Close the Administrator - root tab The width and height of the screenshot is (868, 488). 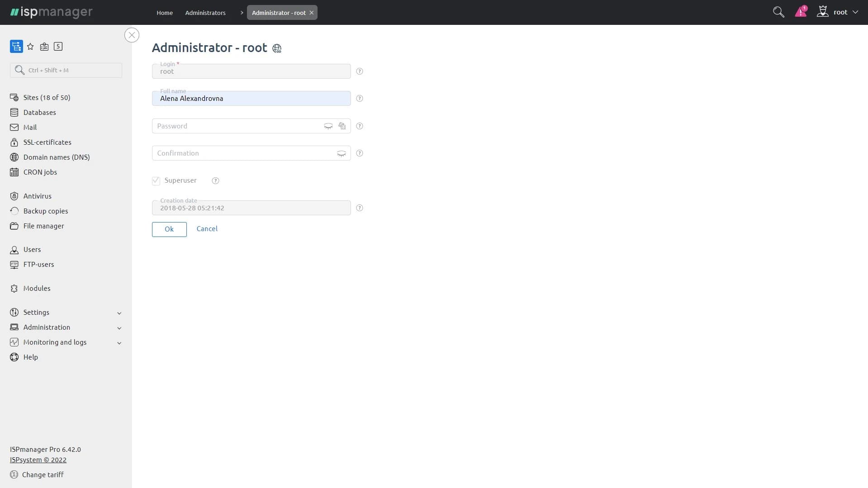pyautogui.click(x=312, y=13)
